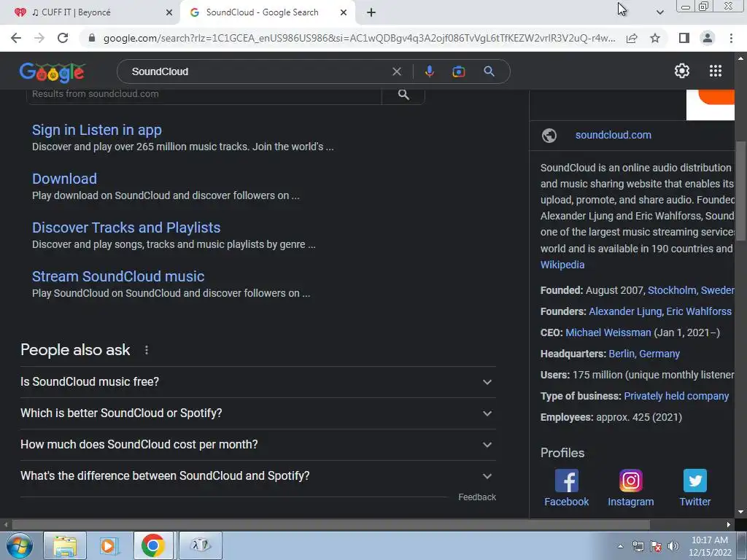Open the Windows Start menu
This screenshot has width=747, height=560.
pos(18,545)
